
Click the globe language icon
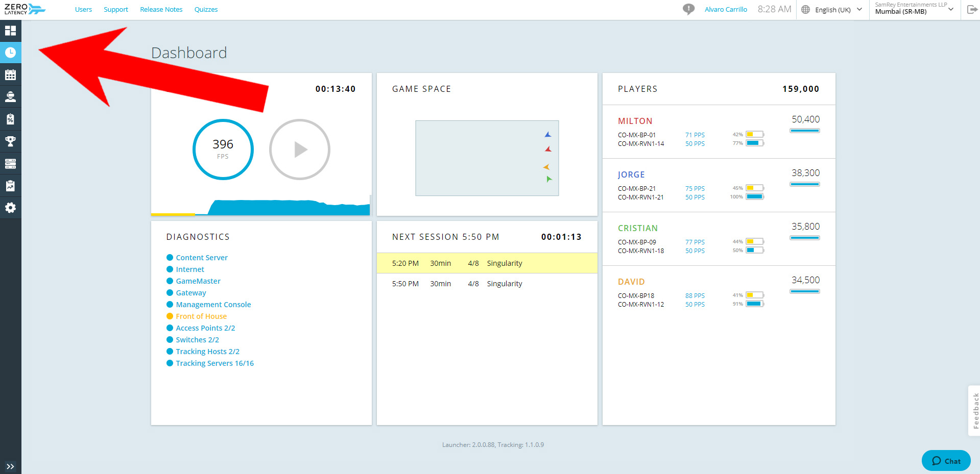pos(805,10)
